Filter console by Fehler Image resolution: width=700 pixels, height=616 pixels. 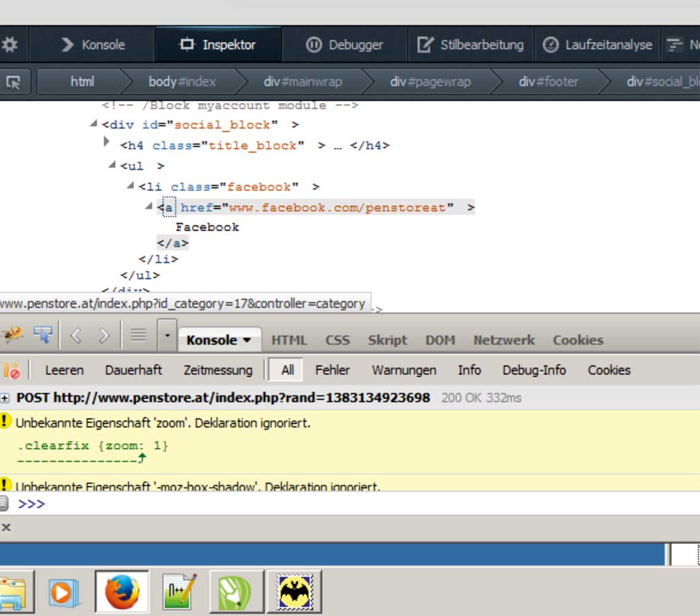point(332,370)
